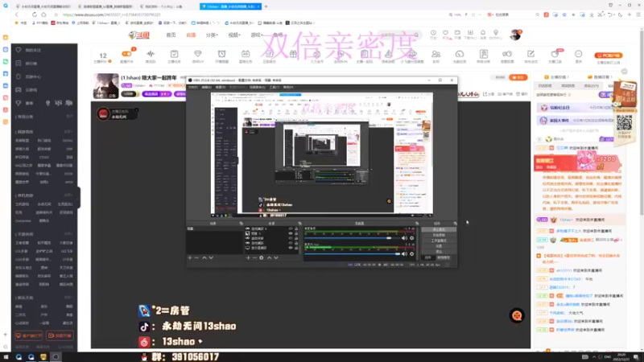Open the notification bell in the header
The width and height of the screenshot is (644, 362).
(483, 33)
